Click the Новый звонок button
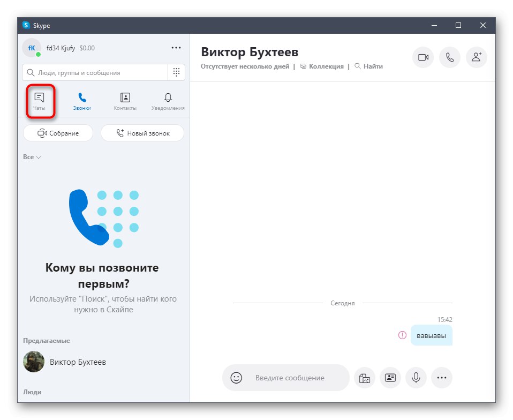The height and width of the screenshot is (420, 513). [142, 133]
